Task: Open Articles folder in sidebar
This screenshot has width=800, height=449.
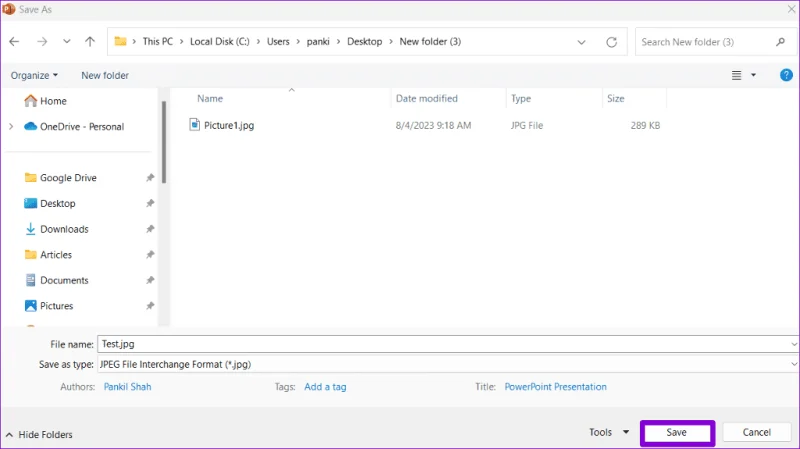Action: click(x=48, y=255)
